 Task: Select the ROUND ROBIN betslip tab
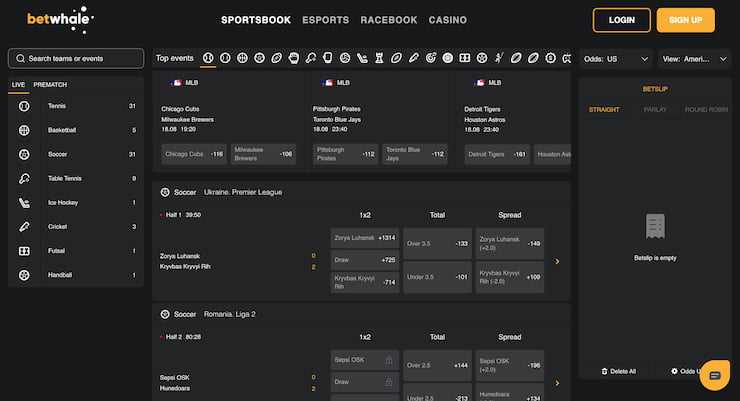tap(706, 109)
